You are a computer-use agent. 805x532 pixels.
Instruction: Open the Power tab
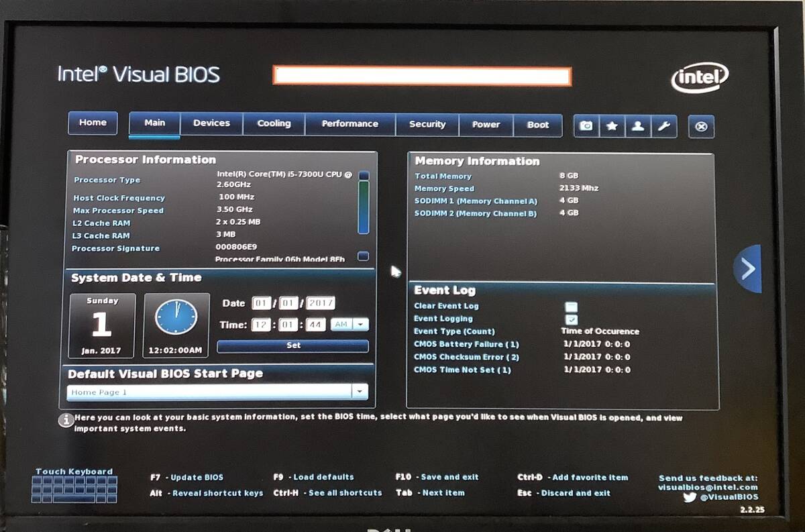pyautogui.click(x=486, y=125)
